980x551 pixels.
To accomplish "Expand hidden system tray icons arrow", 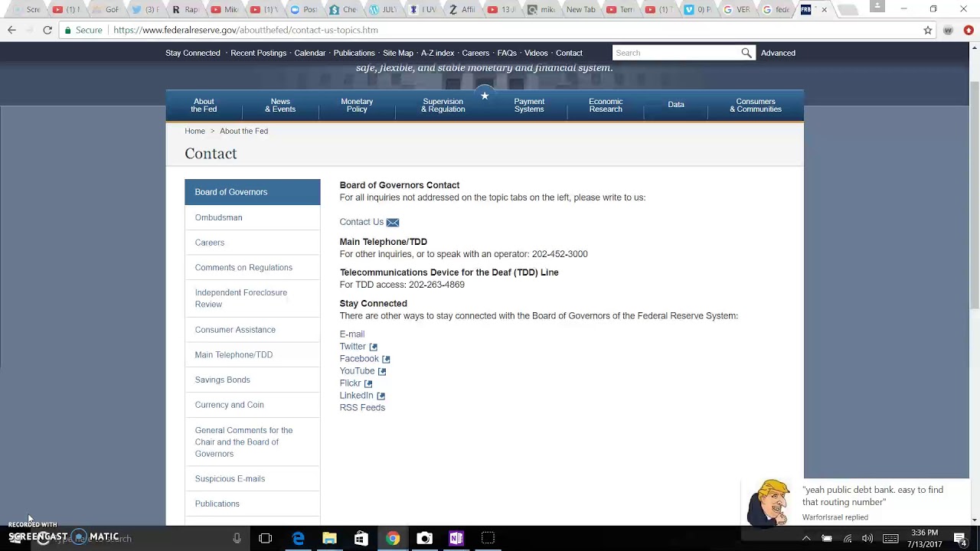I will click(806, 538).
